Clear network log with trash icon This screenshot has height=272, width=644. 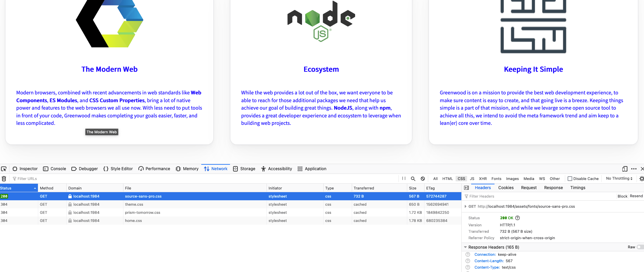pos(4,179)
